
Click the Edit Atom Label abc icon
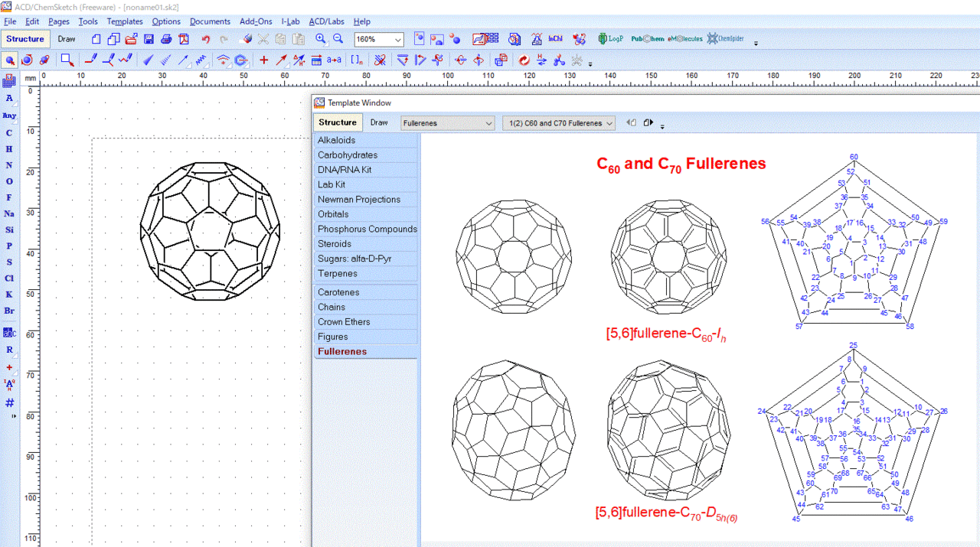point(9,333)
